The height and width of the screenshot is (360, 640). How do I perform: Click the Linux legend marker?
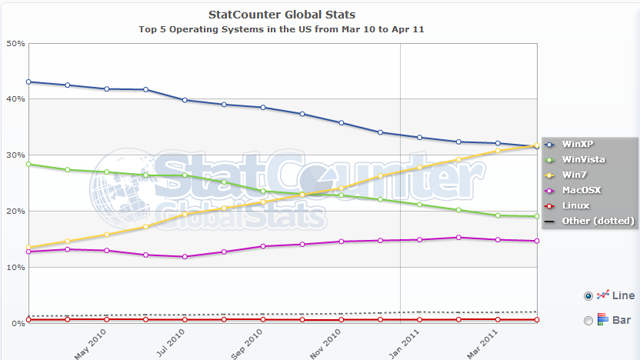click(550, 206)
